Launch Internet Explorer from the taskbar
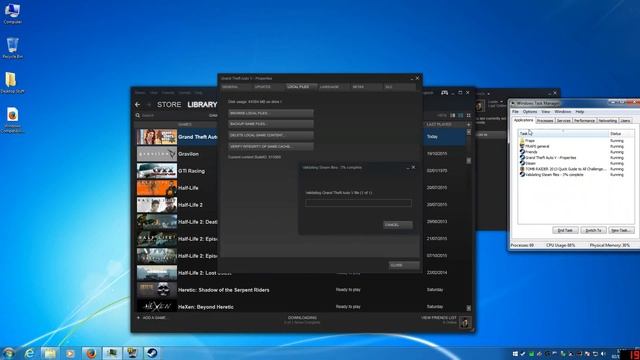Viewport: 640px width, 360px height. click(x=29, y=353)
